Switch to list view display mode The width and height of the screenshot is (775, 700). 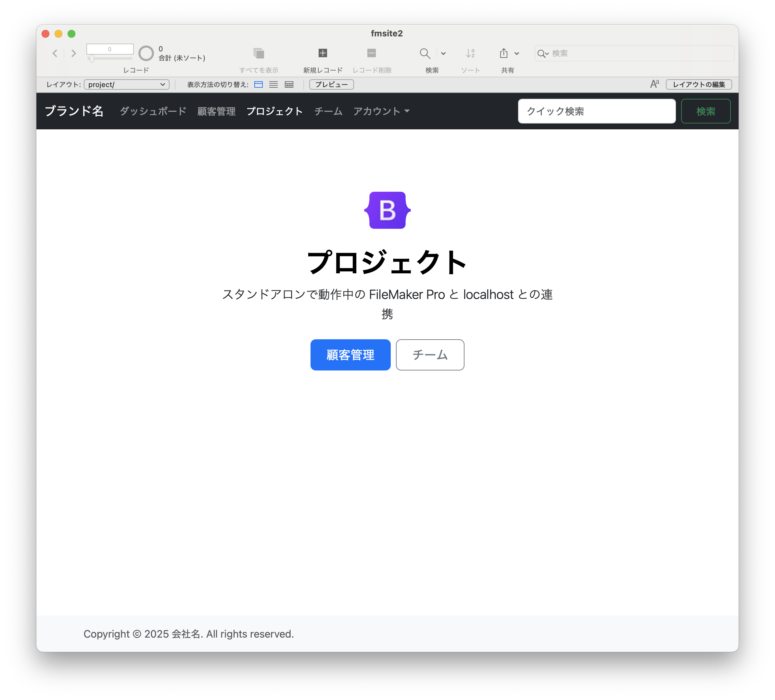273,84
